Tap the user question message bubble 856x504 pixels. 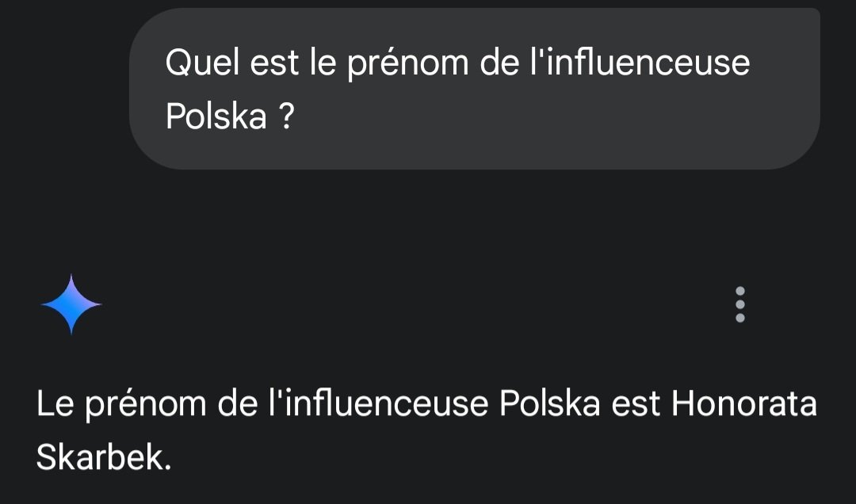click(x=474, y=89)
